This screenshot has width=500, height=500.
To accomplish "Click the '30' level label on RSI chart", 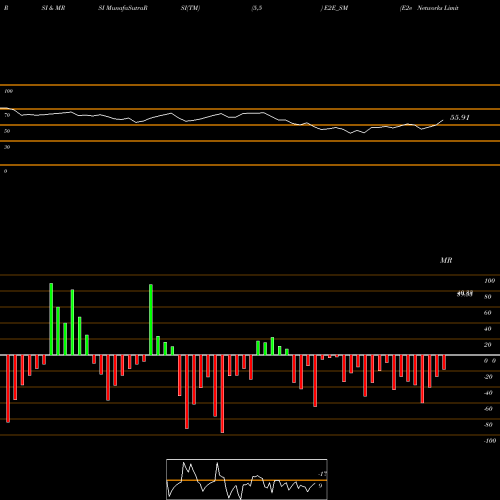I will tap(7, 147).
